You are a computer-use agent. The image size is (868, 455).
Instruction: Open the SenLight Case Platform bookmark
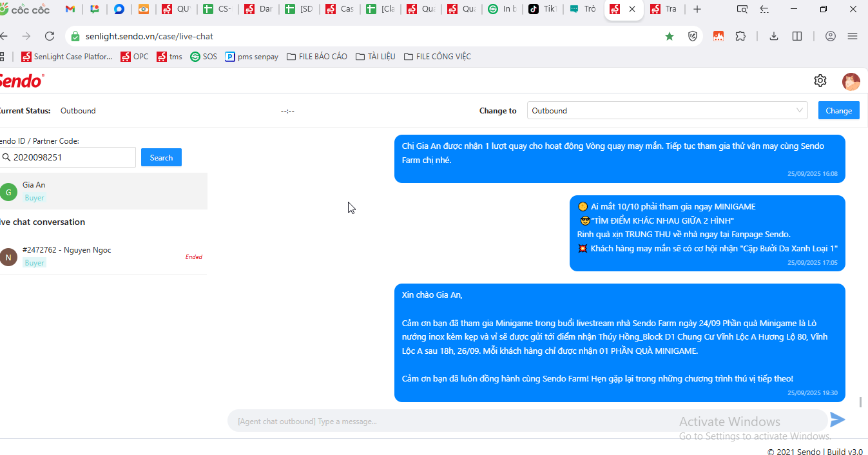[67, 57]
